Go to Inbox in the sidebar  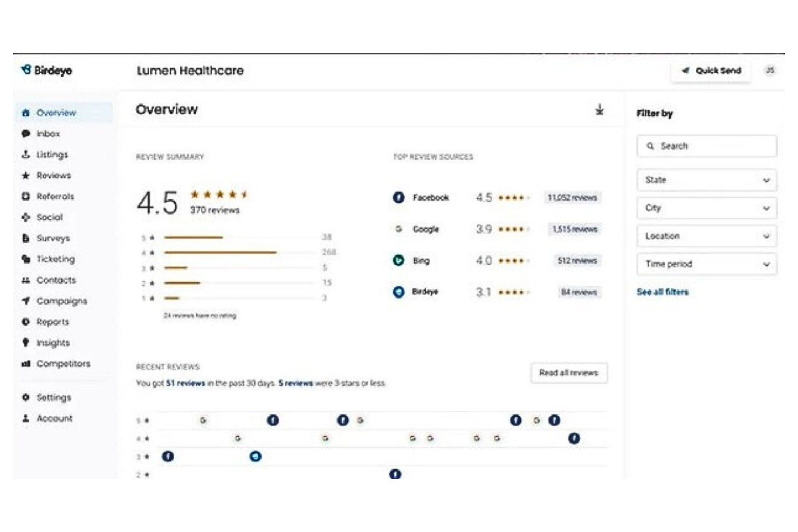(x=48, y=134)
